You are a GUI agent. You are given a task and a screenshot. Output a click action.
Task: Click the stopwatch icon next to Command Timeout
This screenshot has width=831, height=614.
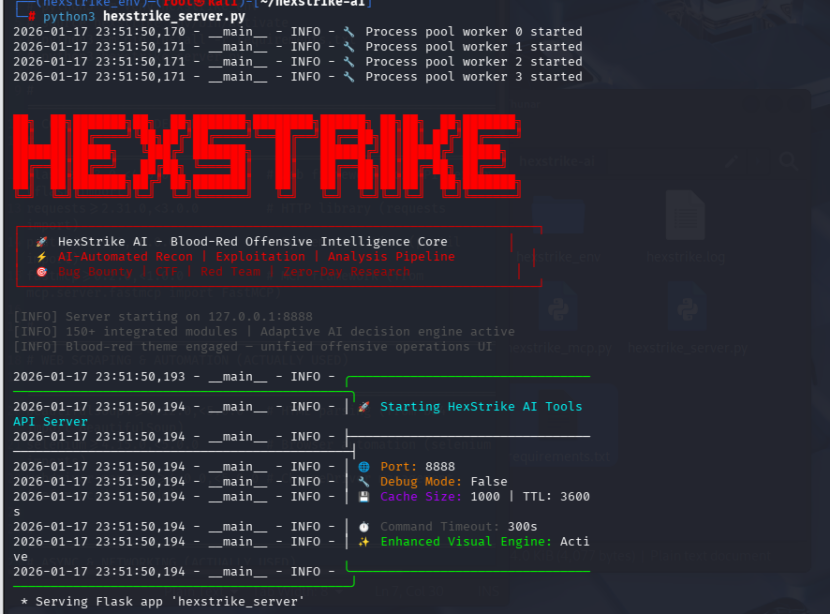(364, 527)
